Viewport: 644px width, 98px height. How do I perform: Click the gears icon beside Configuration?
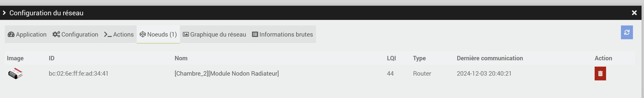pyautogui.click(x=56, y=34)
